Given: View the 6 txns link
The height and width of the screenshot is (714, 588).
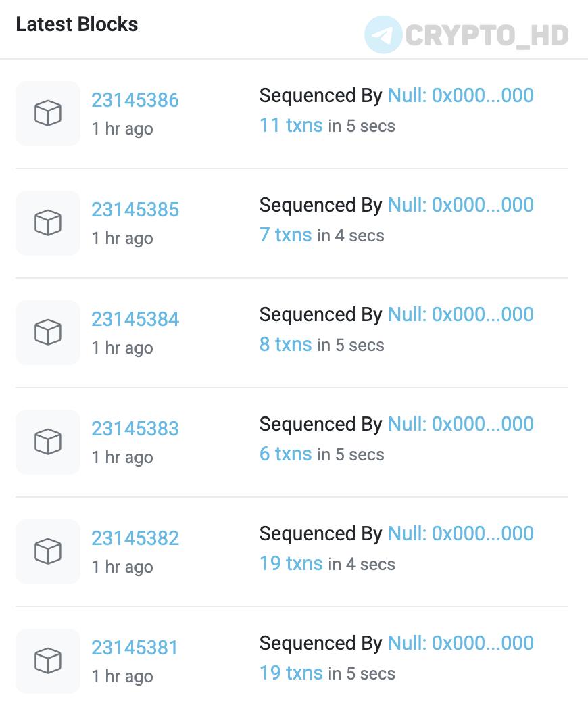Looking at the screenshot, I should pos(286,454).
